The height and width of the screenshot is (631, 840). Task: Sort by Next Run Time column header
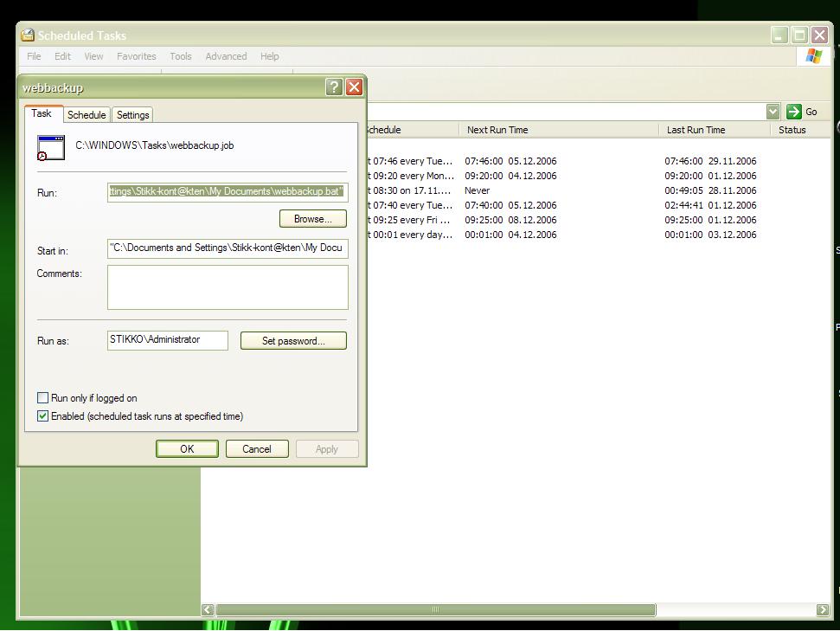coord(558,130)
